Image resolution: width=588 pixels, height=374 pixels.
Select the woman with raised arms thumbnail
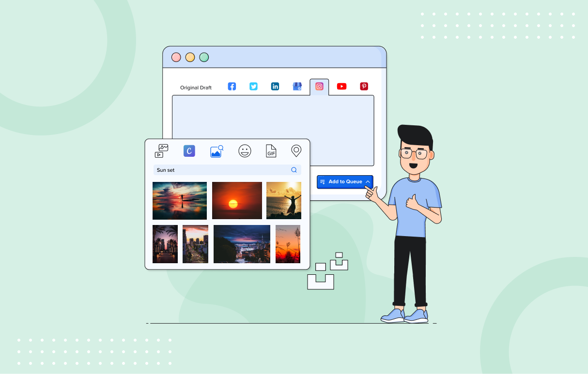pyautogui.click(x=284, y=201)
